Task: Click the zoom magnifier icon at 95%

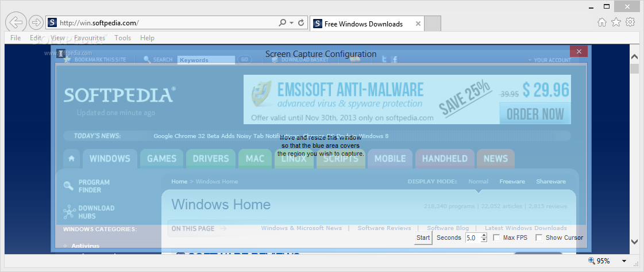Action: (592, 260)
